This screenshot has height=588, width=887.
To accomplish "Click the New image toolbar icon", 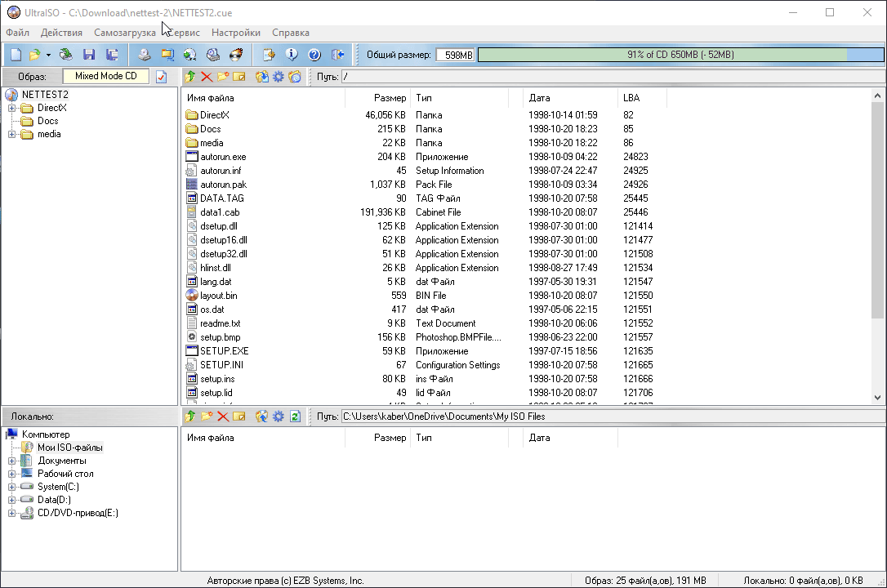I will pos(16,55).
